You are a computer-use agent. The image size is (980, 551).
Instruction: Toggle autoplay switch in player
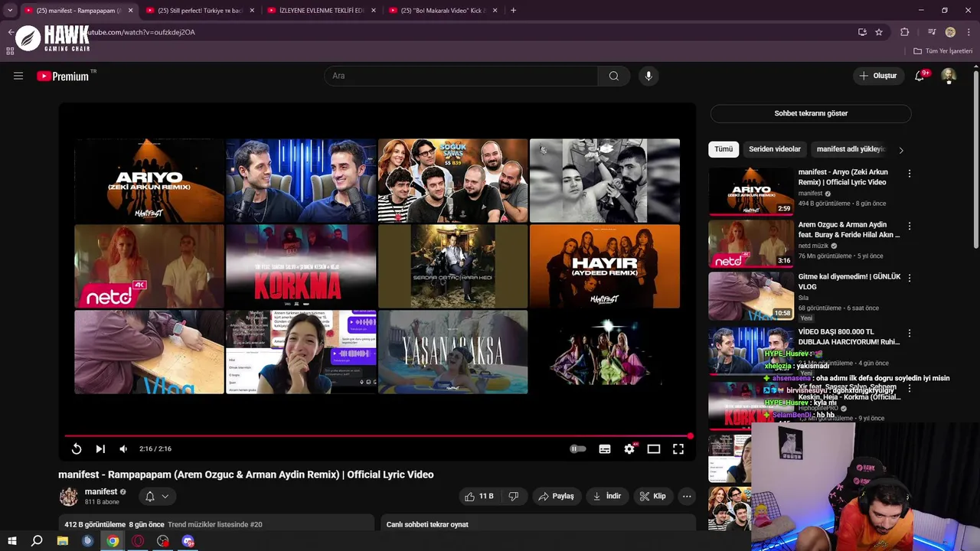[578, 449]
